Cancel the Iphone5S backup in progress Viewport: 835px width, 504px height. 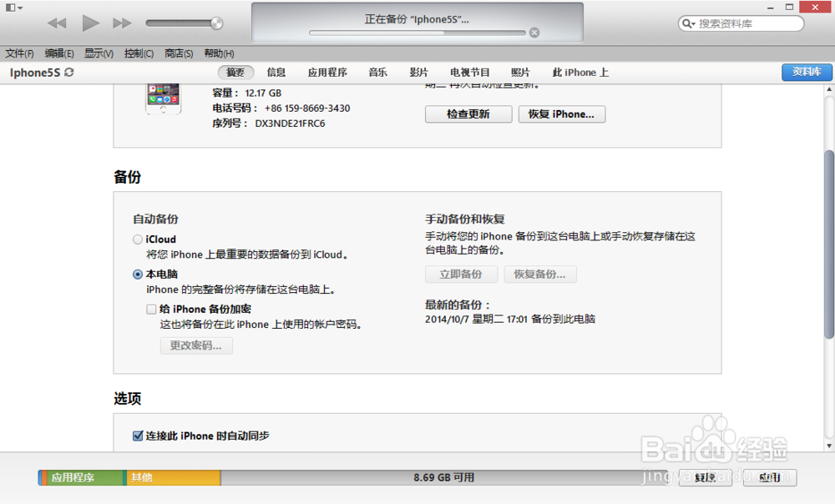tap(534, 32)
